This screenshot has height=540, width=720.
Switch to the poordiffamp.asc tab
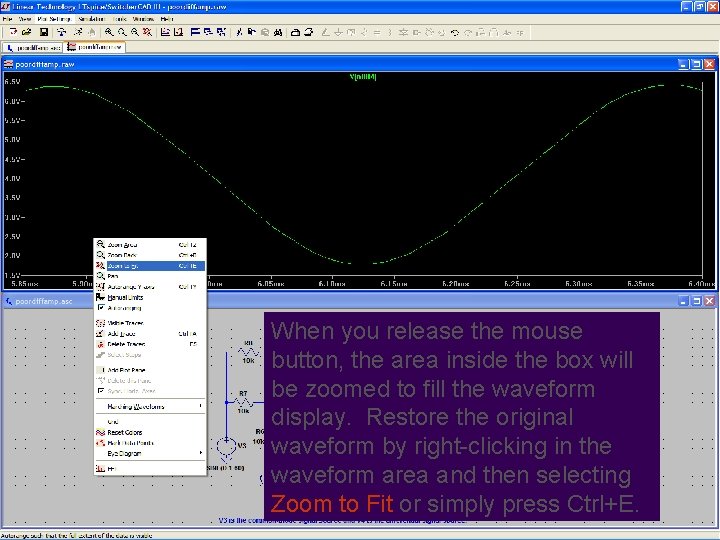(33, 47)
